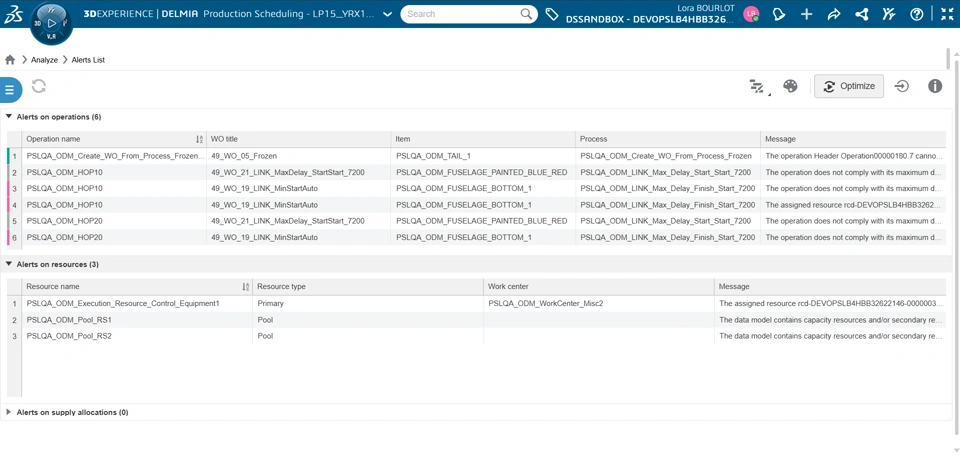Click operations Message column header

853,139
